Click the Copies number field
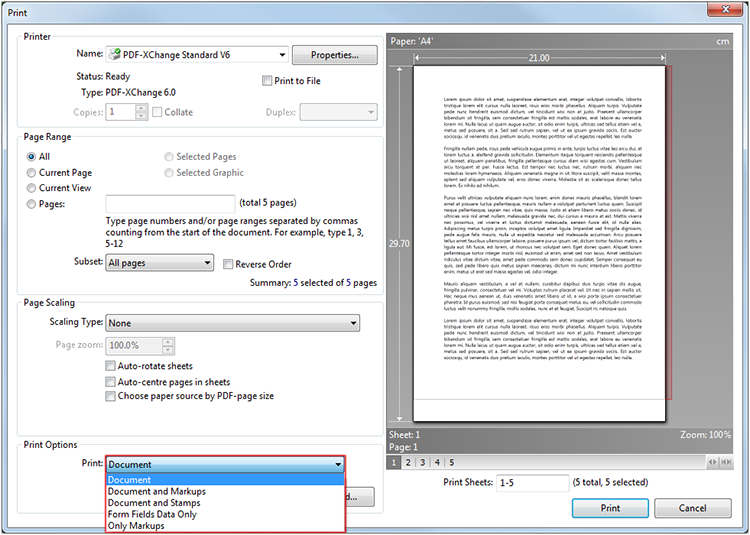 [x=121, y=112]
